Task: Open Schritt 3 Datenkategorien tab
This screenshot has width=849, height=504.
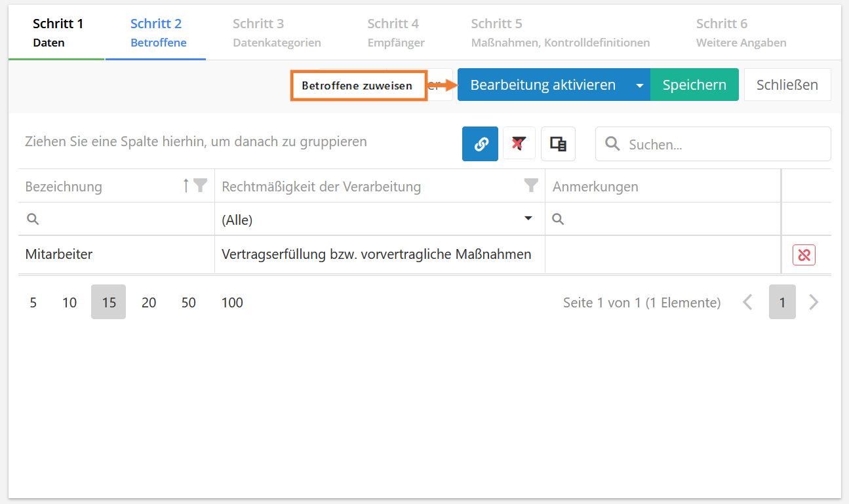Action: tap(277, 33)
